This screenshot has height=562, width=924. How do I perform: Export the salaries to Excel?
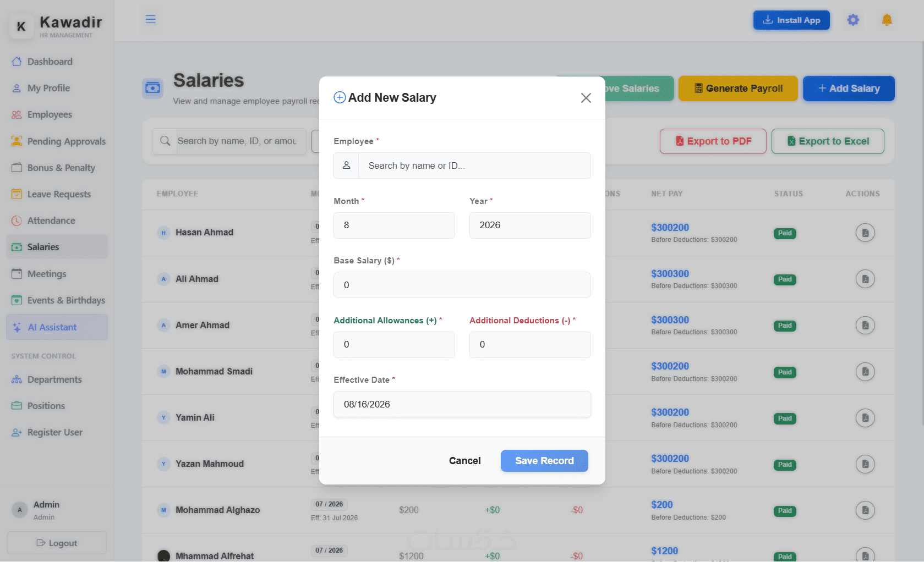[828, 141]
